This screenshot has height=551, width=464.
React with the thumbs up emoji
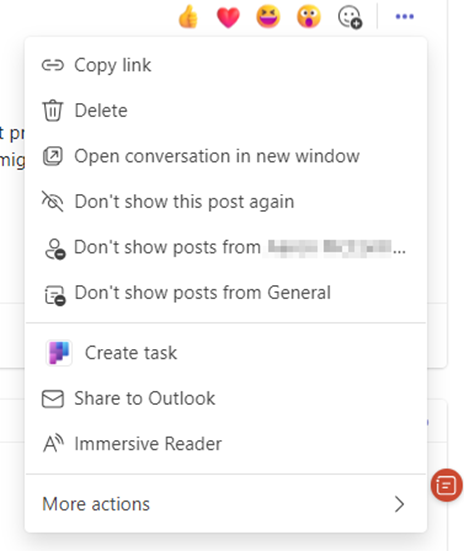[x=188, y=17]
